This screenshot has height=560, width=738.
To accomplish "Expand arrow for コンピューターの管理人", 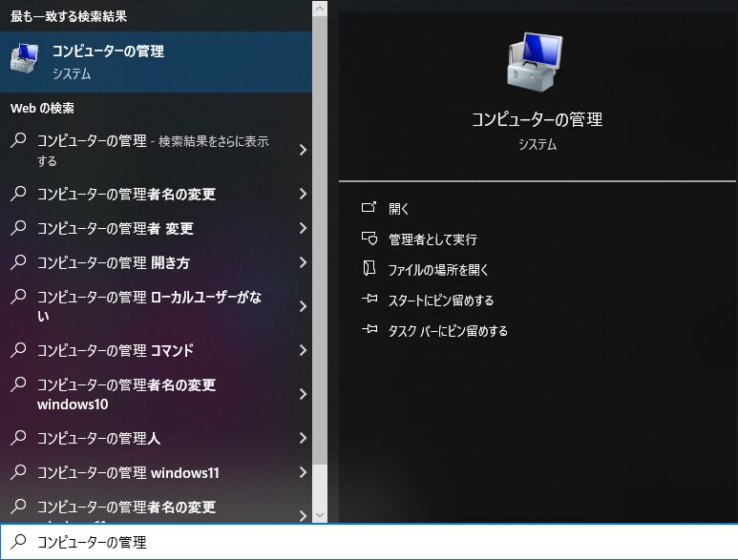I will pyautogui.click(x=303, y=438).
